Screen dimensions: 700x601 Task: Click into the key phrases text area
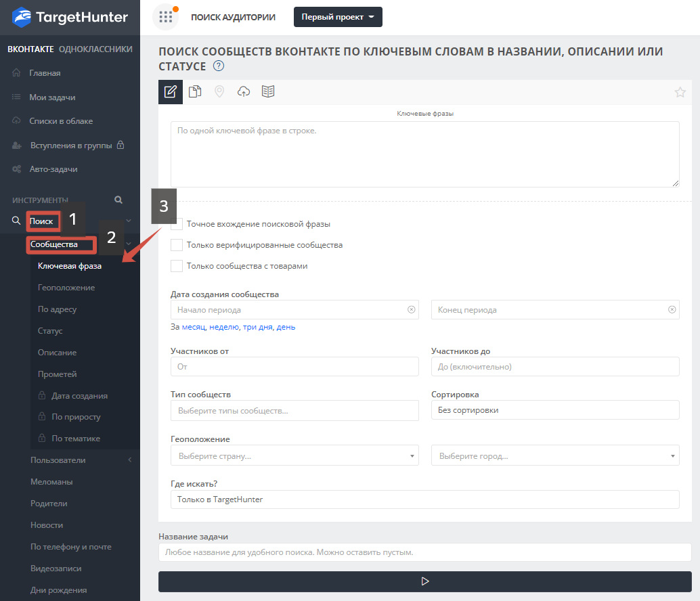[x=424, y=154]
